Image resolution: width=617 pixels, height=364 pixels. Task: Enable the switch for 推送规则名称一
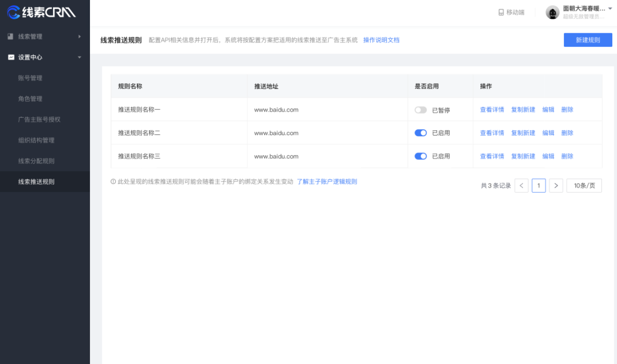pyautogui.click(x=421, y=109)
